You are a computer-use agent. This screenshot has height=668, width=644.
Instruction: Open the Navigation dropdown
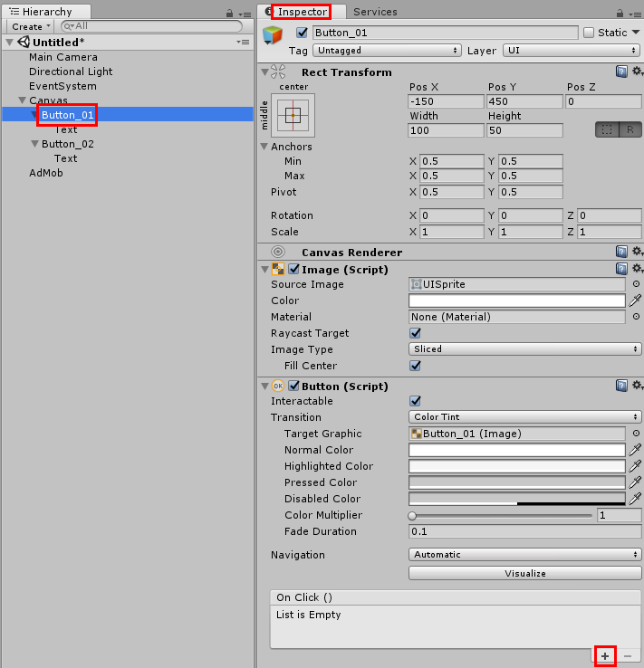524,555
